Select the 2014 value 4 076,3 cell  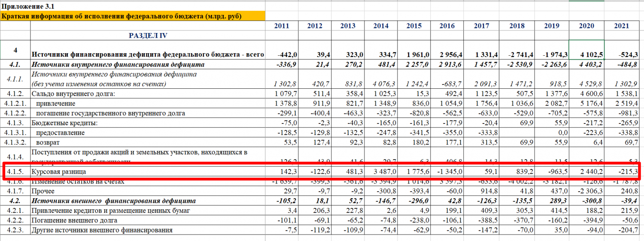(x=381, y=84)
